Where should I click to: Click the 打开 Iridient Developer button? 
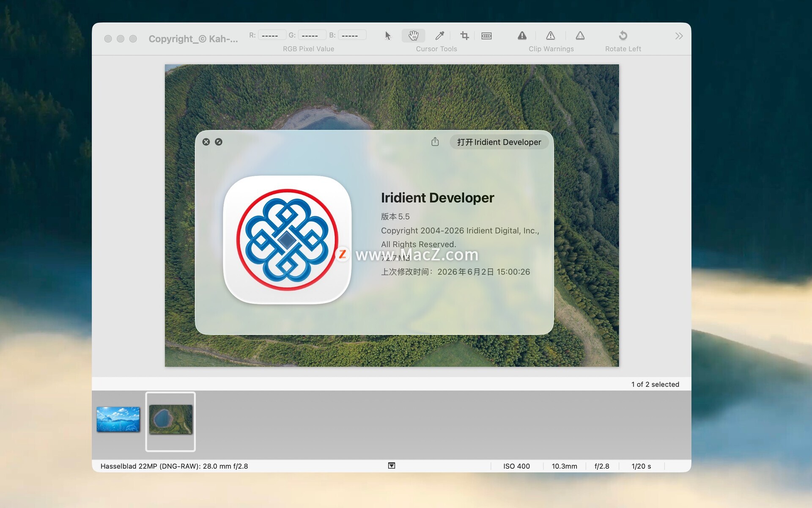pos(499,142)
